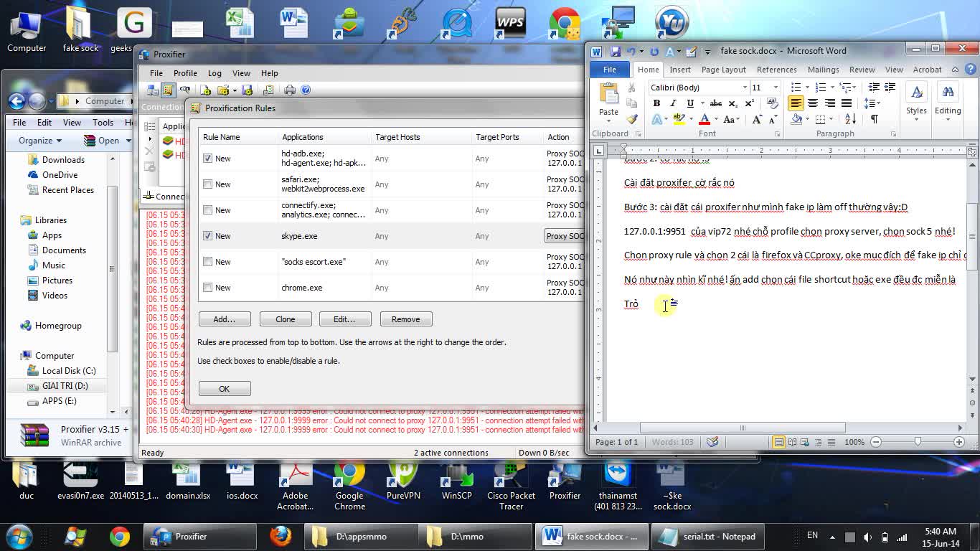Decrease paragraph indent in Word
The width and height of the screenshot is (980, 551).
point(873,87)
